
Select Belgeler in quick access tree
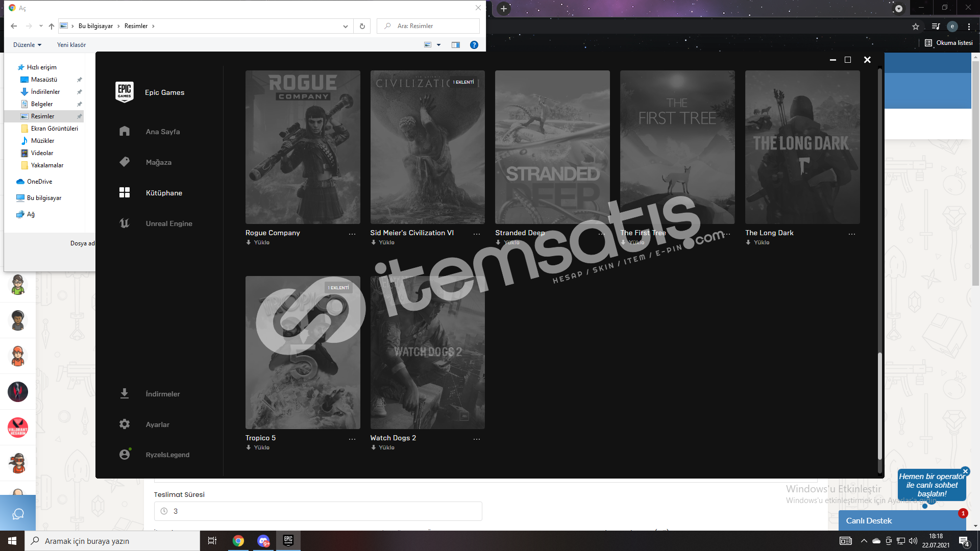pos(42,104)
